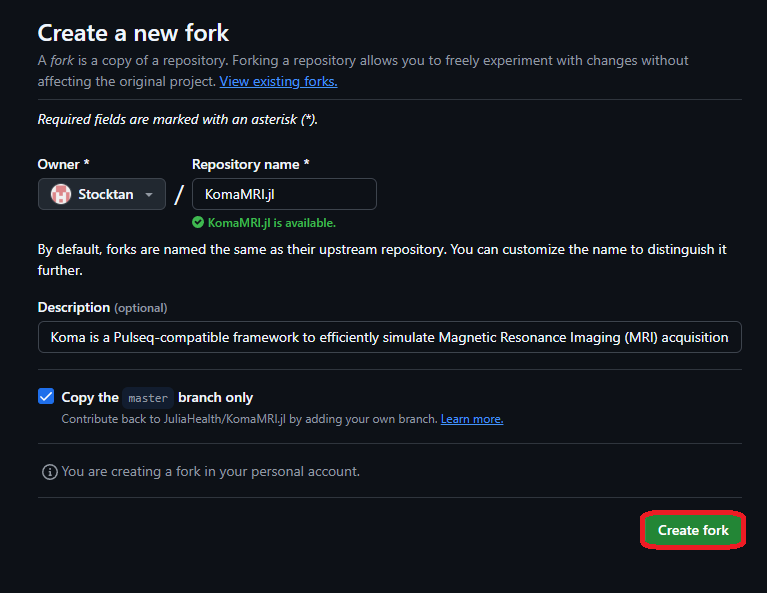
Task: Focus the Repository name text field
Action: tap(284, 194)
